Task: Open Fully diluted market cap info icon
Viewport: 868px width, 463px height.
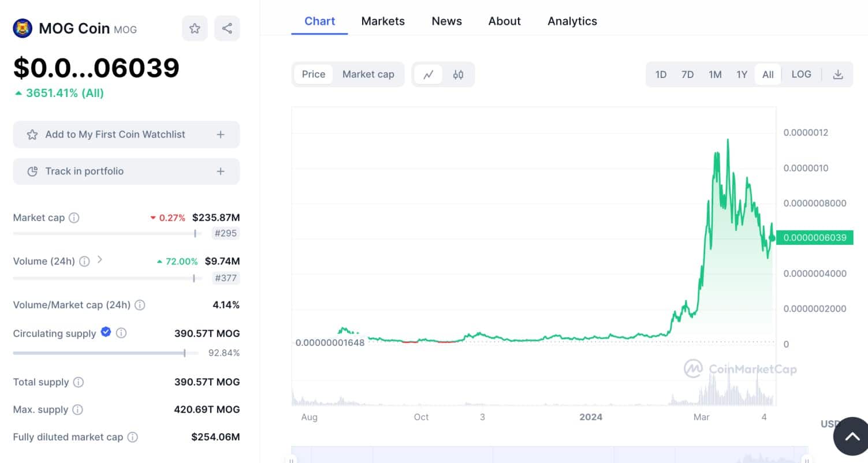Action: tap(132, 438)
